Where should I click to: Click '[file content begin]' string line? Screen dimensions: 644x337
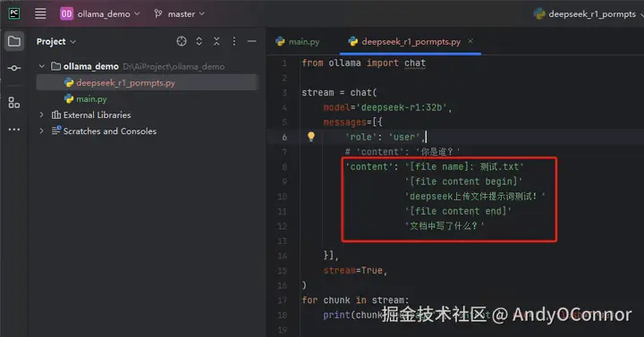coord(463,181)
